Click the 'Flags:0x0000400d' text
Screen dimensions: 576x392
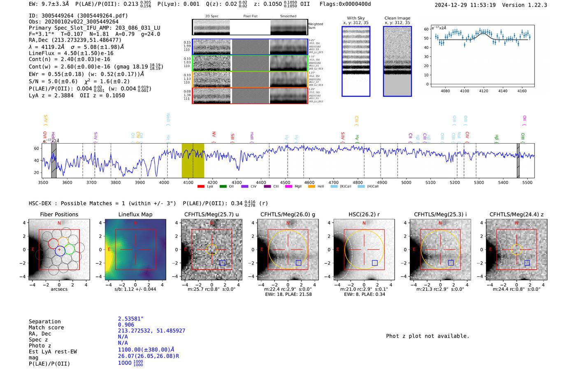(x=345, y=4)
